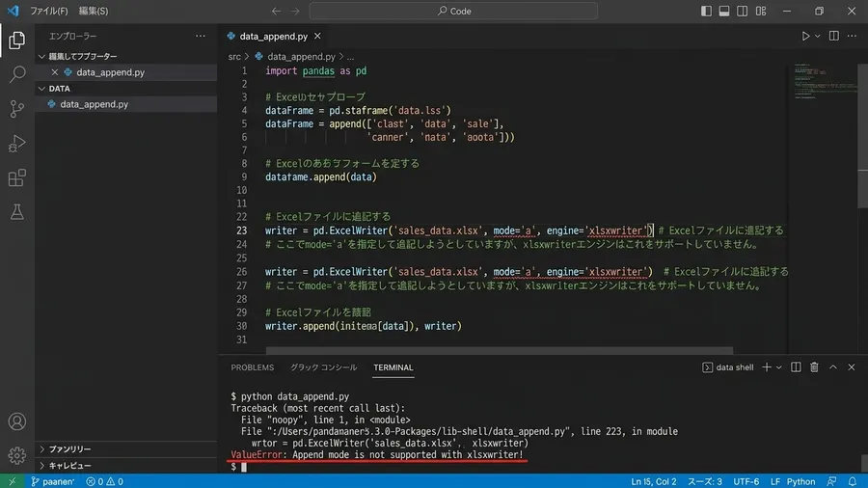Open the Search view in activity bar
Screen dimensions: 868x488
coord(17,74)
